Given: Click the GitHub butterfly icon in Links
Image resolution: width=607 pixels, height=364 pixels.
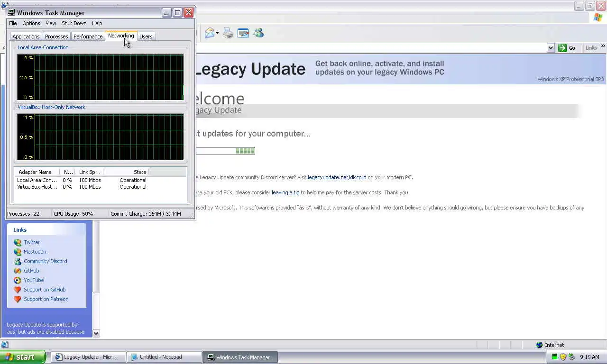Looking at the screenshot, I should pos(18,271).
